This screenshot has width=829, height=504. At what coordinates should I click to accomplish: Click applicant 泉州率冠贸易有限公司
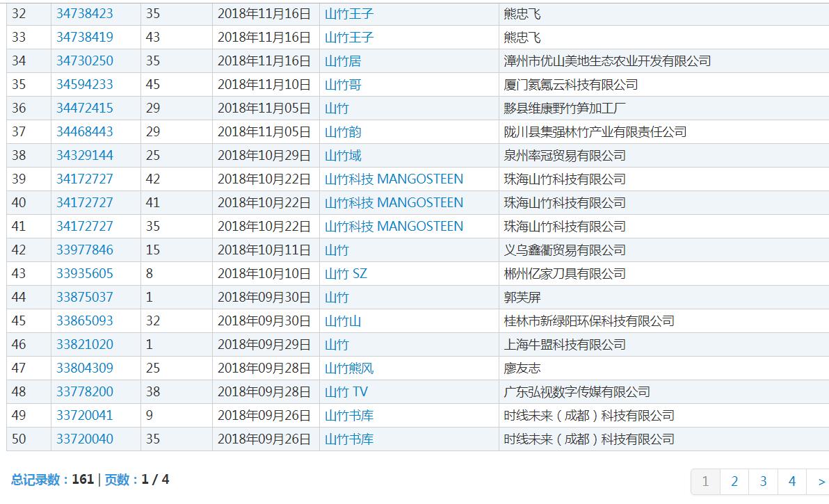565,155
